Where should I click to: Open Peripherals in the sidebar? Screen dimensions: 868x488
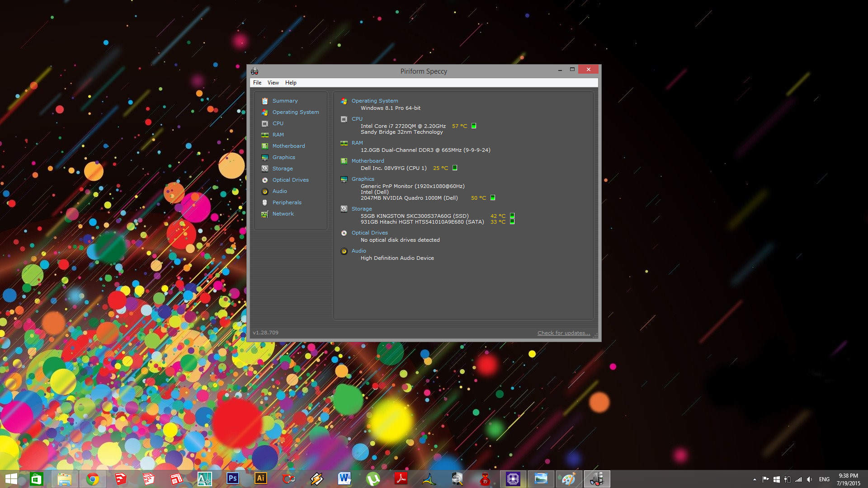pos(287,202)
